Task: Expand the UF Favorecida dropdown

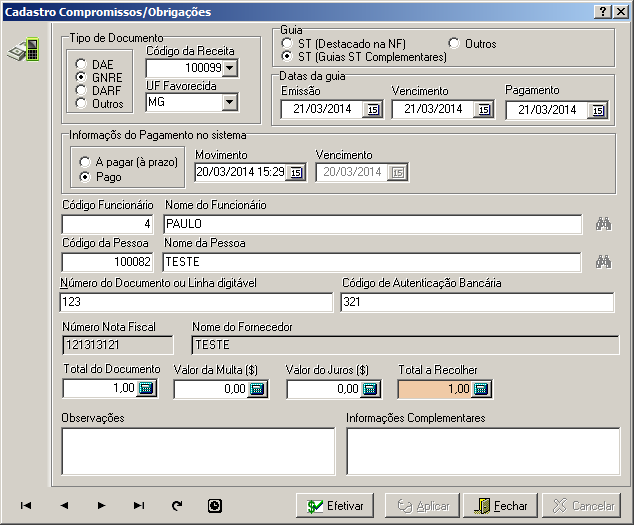Action: pyautogui.click(x=230, y=102)
